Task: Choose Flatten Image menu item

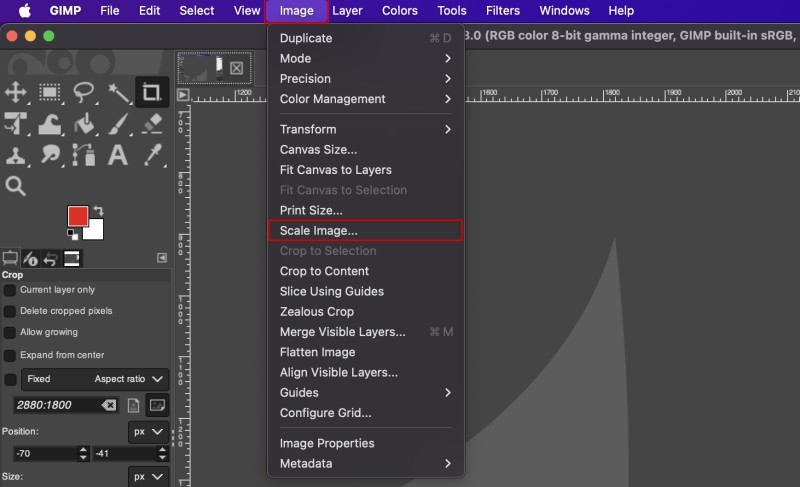Action: 365,352
